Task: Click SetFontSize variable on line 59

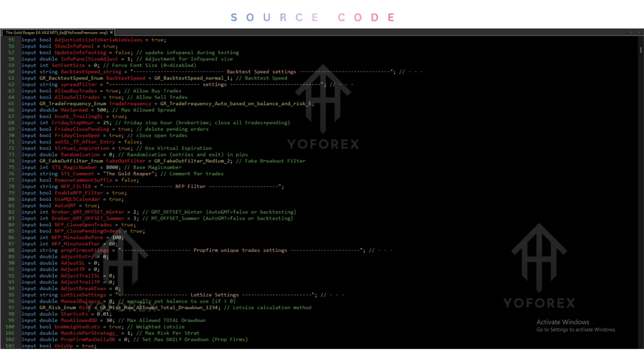Action: (x=68, y=65)
